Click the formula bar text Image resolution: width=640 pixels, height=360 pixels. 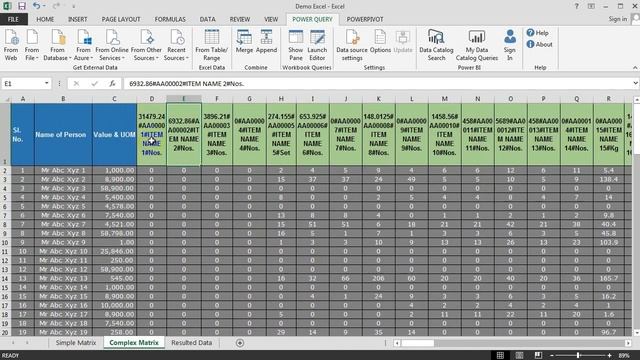tap(187, 84)
